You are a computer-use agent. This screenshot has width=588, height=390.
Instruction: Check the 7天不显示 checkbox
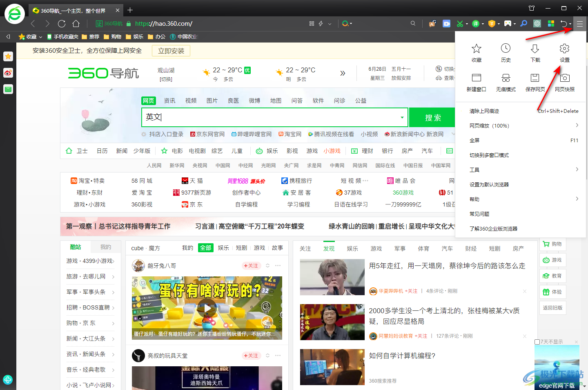click(x=537, y=342)
